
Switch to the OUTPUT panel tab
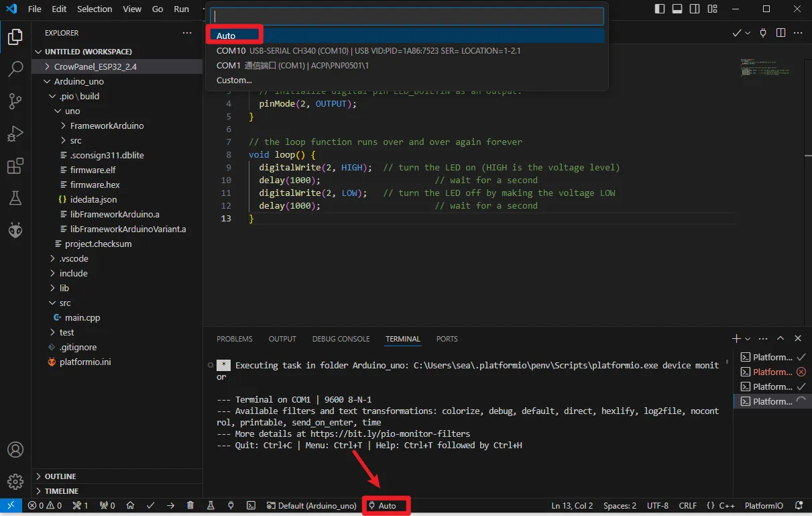pyautogui.click(x=282, y=339)
